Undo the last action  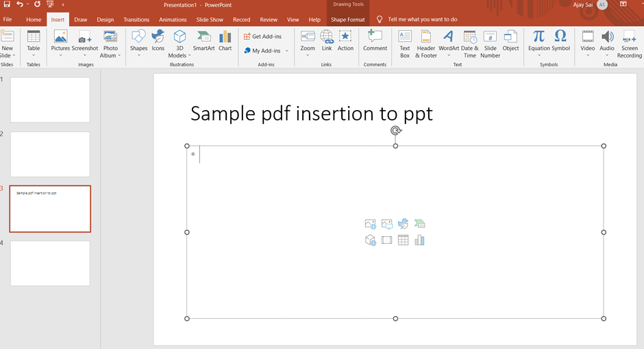tap(19, 4)
